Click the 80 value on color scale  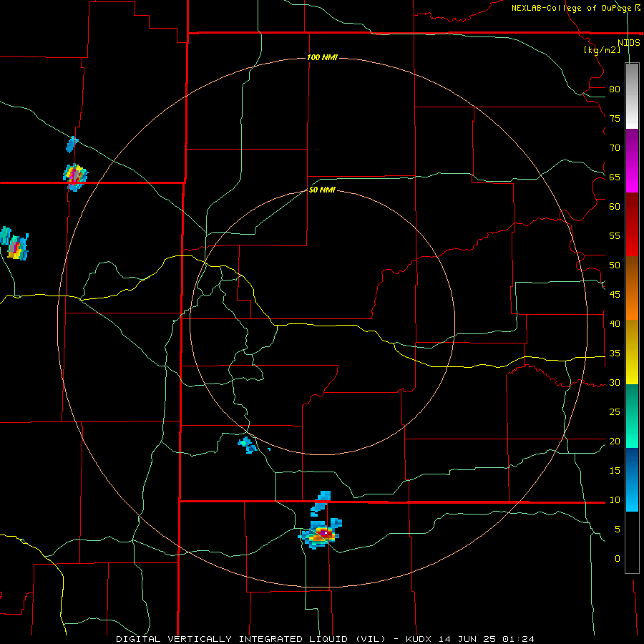click(615, 89)
